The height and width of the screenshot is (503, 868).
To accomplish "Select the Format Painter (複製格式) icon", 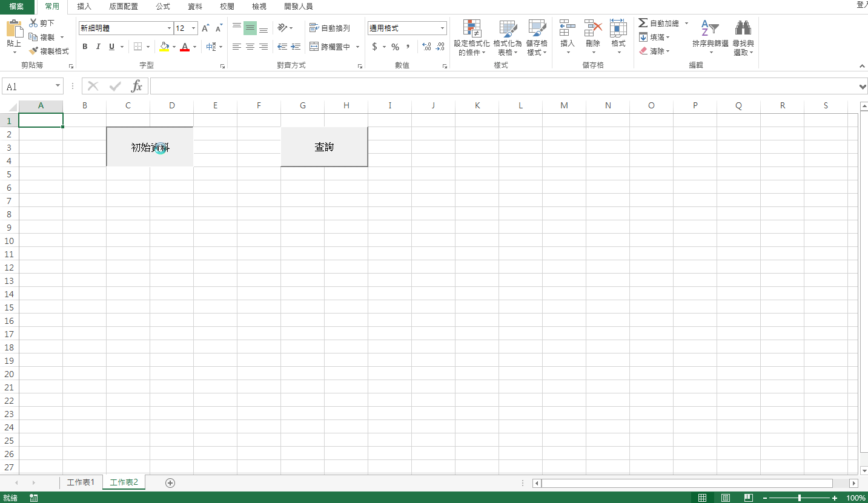I will click(34, 51).
